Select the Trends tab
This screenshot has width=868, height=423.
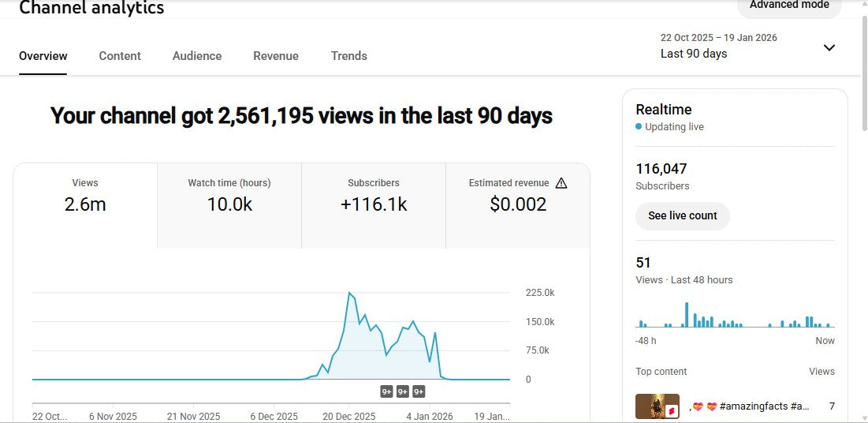coord(349,56)
